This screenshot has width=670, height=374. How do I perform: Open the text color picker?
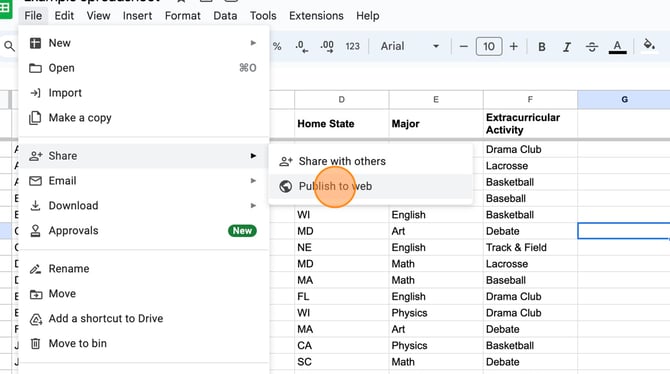tap(617, 47)
